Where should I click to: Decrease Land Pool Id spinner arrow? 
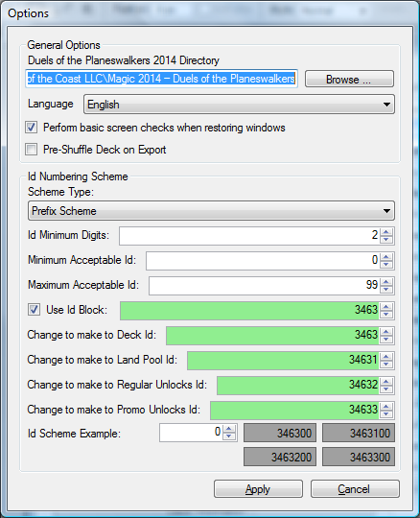click(386, 365)
